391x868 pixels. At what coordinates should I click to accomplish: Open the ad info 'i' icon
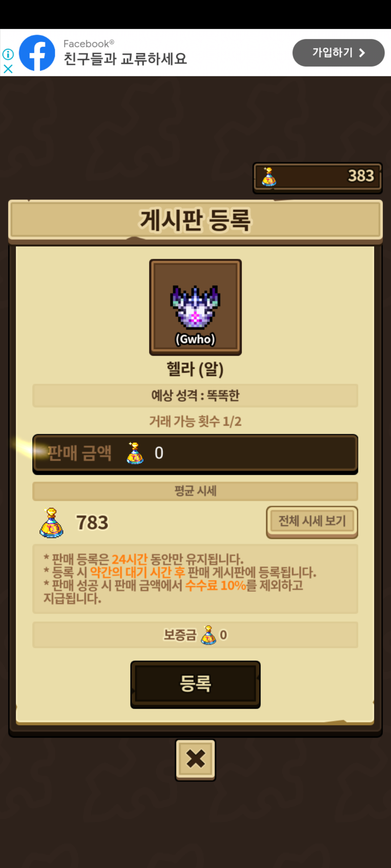8,54
